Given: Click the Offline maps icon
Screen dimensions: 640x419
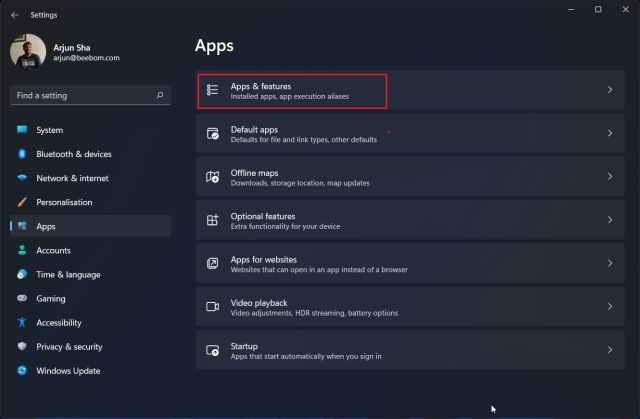Looking at the screenshot, I should pyautogui.click(x=212, y=177).
